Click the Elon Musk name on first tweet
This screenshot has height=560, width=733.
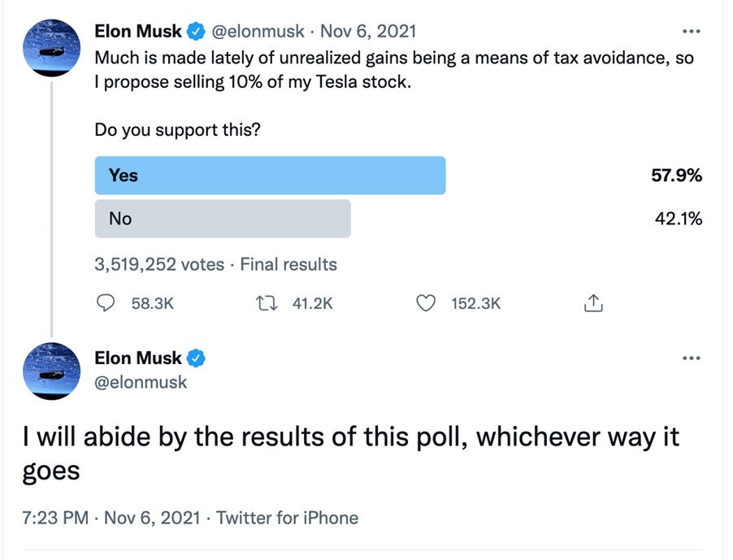[x=138, y=32]
